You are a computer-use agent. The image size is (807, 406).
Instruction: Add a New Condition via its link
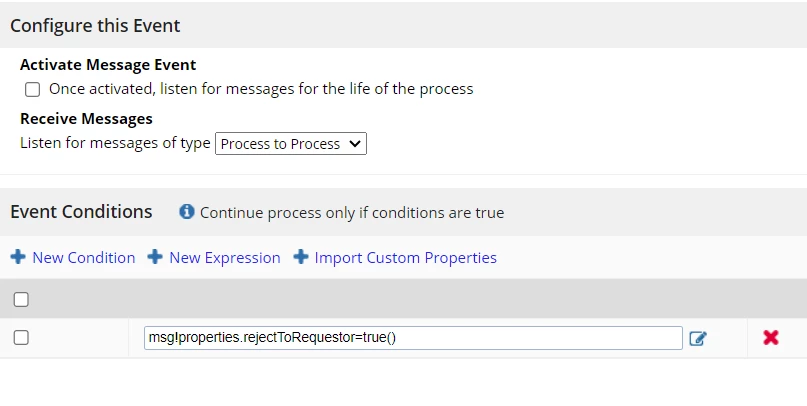pos(83,257)
